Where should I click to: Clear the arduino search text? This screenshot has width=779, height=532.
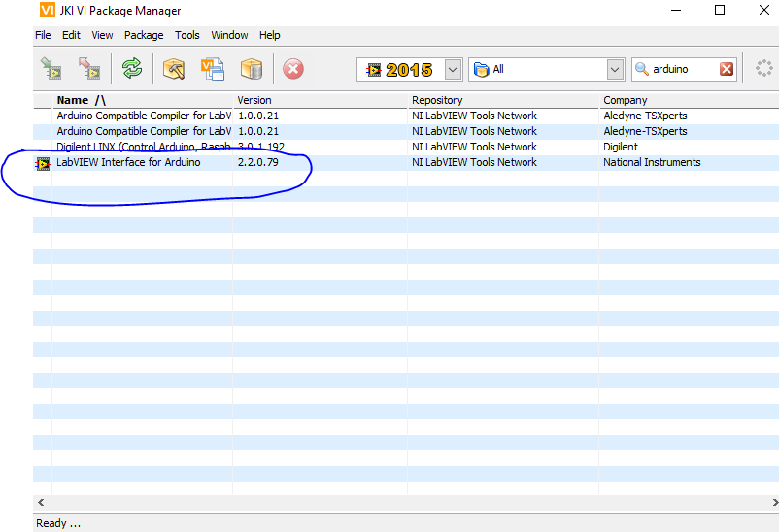(x=727, y=69)
